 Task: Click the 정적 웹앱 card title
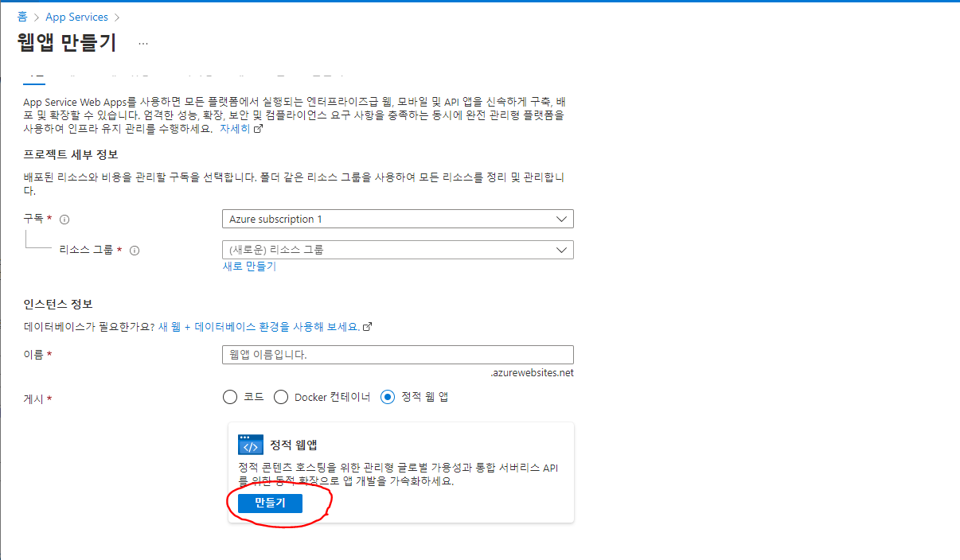click(x=294, y=445)
